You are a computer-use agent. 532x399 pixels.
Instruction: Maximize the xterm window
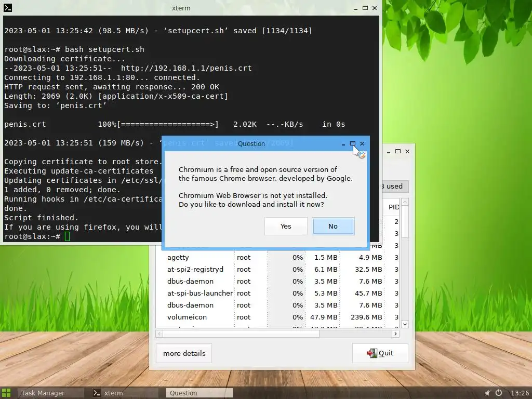(x=365, y=8)
